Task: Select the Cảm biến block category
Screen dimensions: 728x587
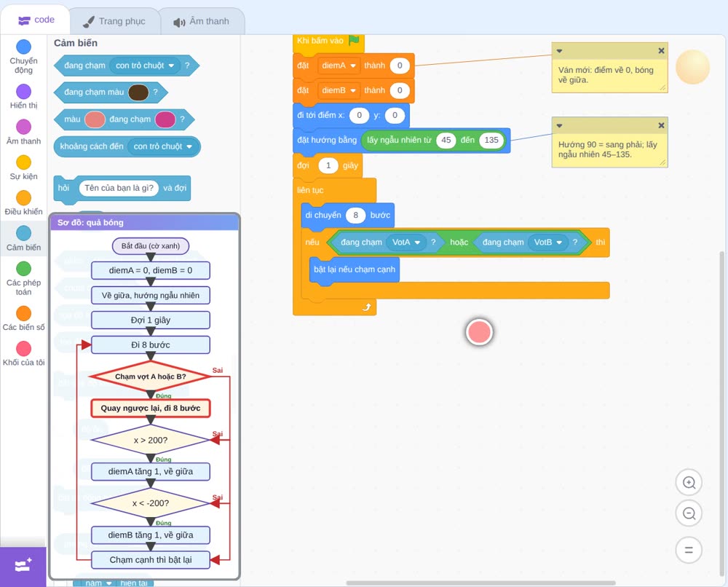Action: point(23,238)
